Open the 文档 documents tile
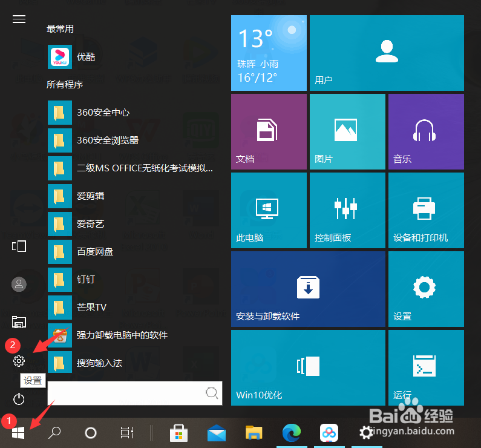Viewport: 481px width, 448px height. [269, 131]
